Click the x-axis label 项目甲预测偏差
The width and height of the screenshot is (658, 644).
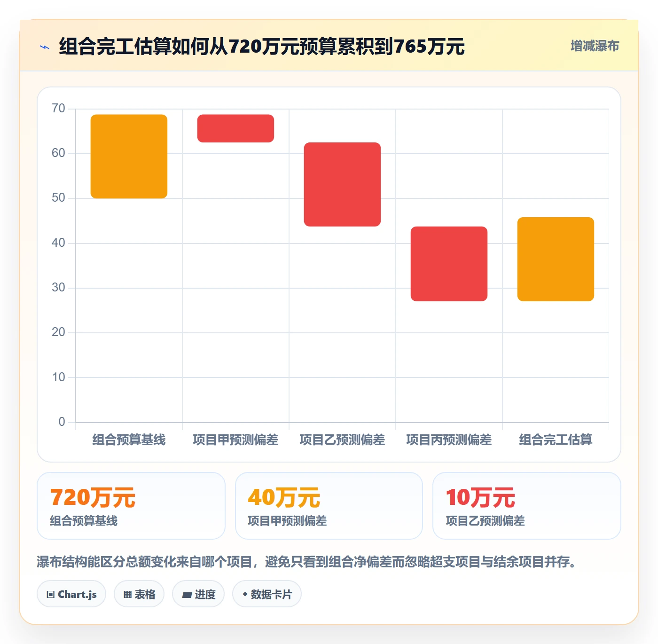point(235,440)
